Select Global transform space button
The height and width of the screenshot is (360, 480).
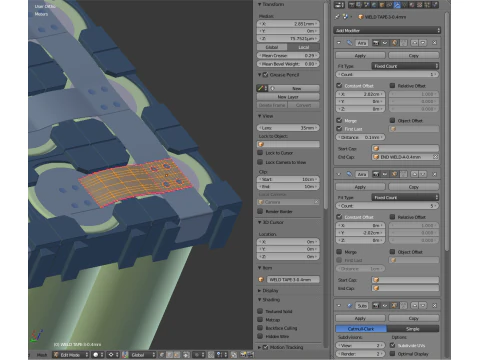(x=272, y=47)
